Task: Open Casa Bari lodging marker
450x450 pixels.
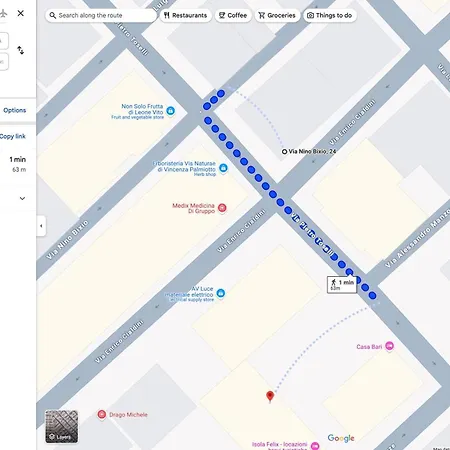Action: (x=389, y=346)
